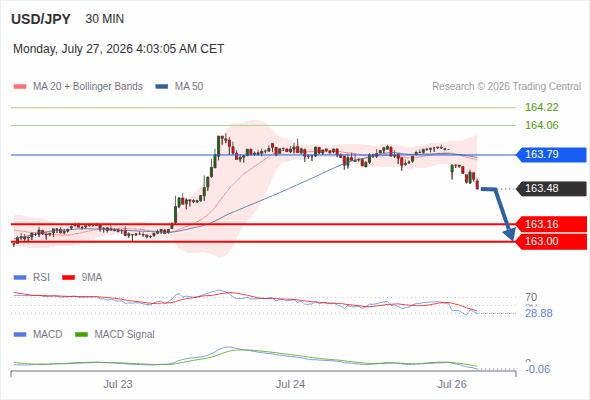
Task: Click the MACD legend label
Action: (x=47, y=335)
